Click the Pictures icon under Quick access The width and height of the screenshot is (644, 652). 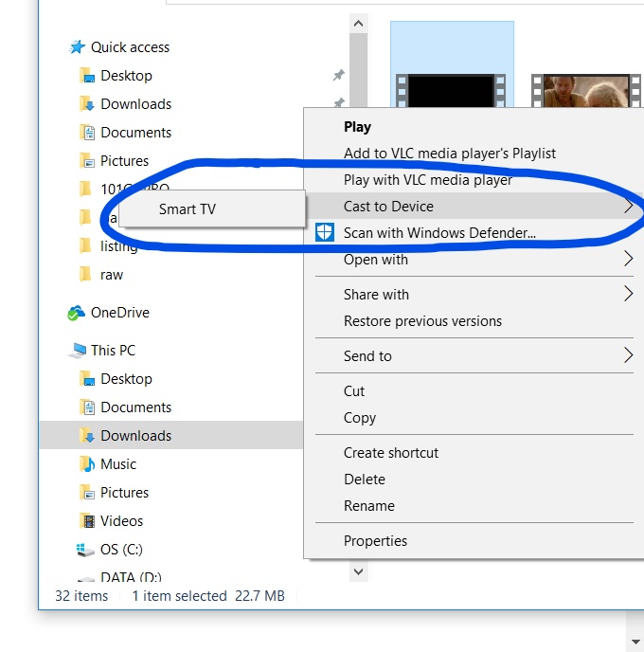tap(87, 161)
